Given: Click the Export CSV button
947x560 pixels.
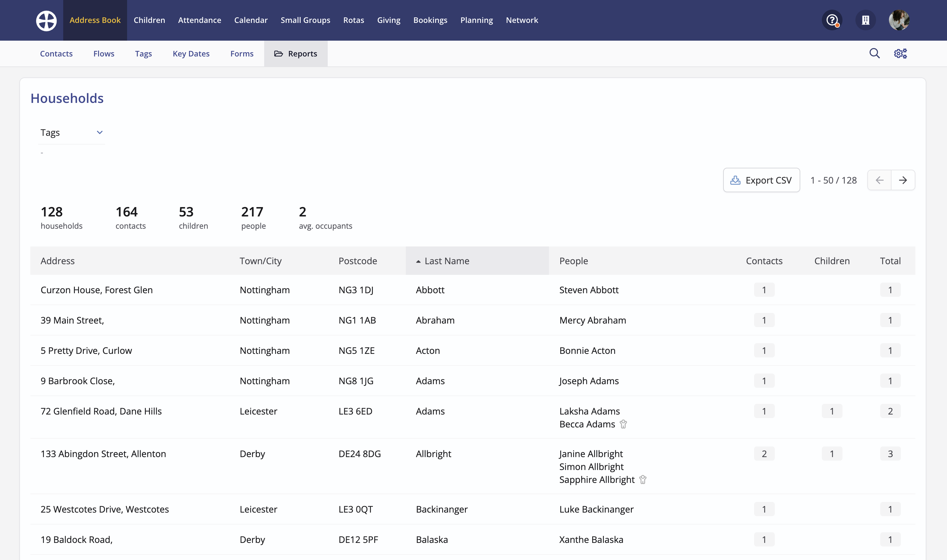Looking at the screenshot, I should click(761, 180).
